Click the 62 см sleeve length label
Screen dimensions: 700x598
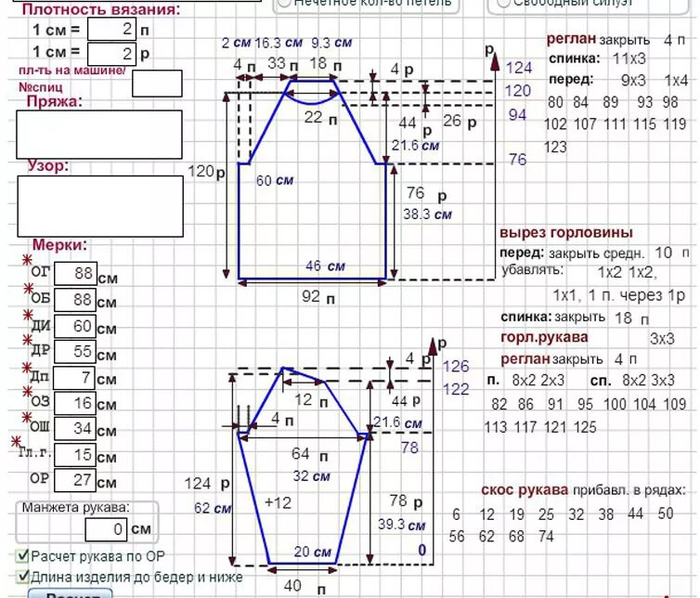(x=213, y=508)
